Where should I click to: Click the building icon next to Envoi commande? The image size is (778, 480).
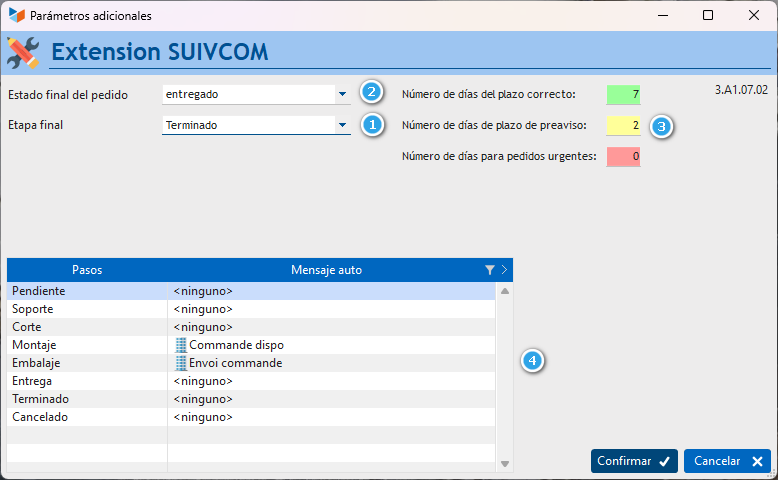[181, 363]
